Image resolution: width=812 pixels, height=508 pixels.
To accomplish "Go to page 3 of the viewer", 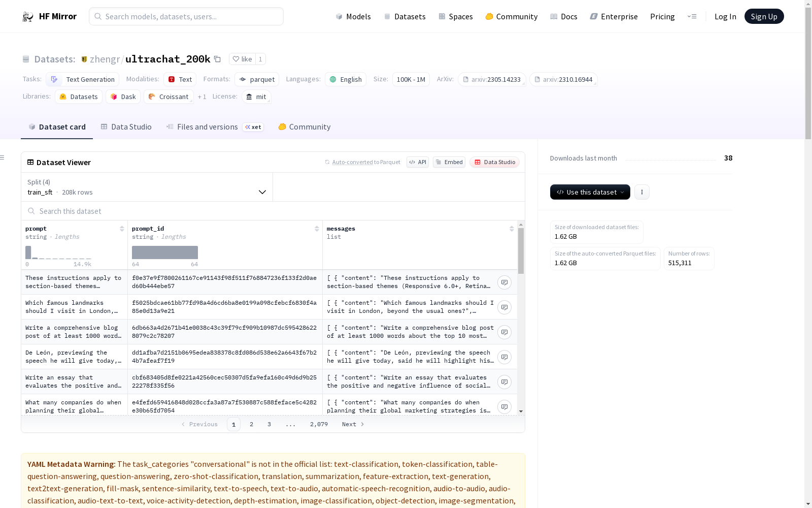I will pos(269,424).
